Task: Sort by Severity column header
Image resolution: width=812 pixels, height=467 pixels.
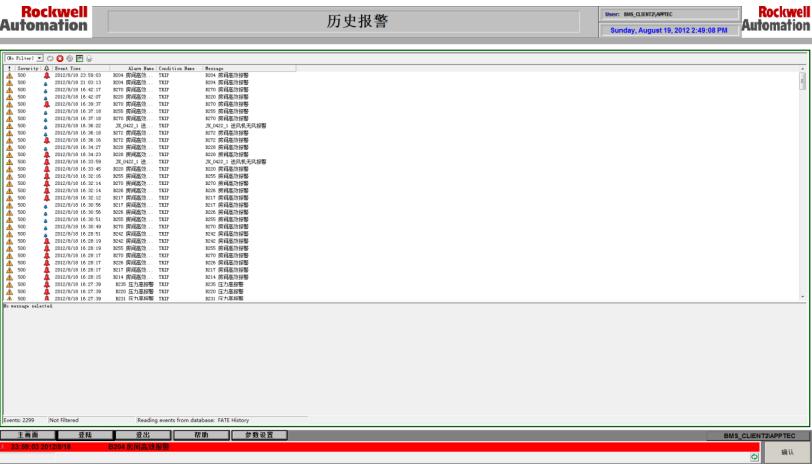Action: (27, 68)
